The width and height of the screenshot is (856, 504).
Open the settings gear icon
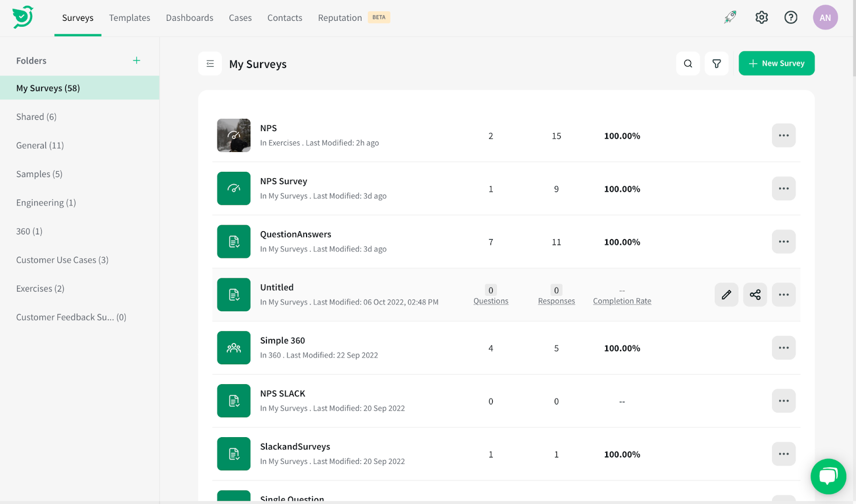point(761,17)
